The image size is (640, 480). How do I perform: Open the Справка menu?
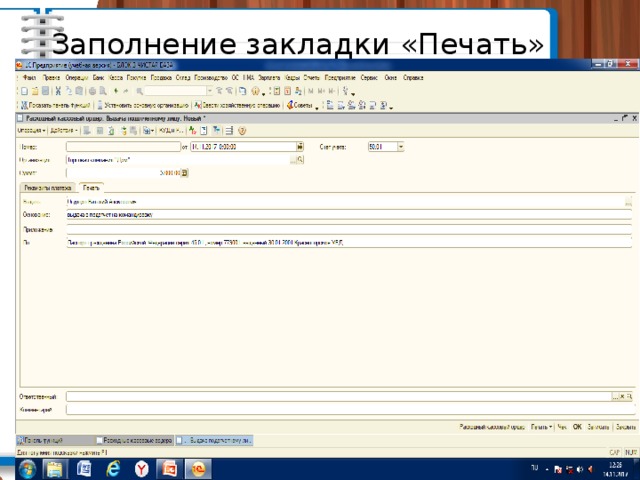pos(413,78)
